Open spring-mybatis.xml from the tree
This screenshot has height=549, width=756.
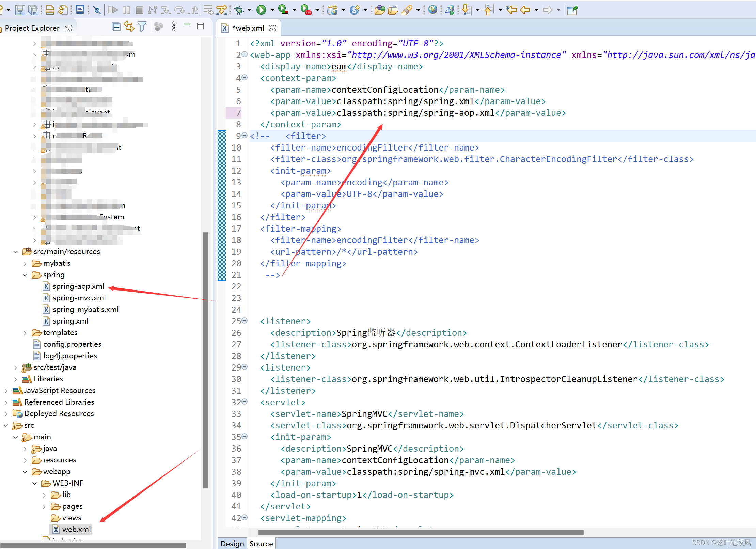[85, 309]
